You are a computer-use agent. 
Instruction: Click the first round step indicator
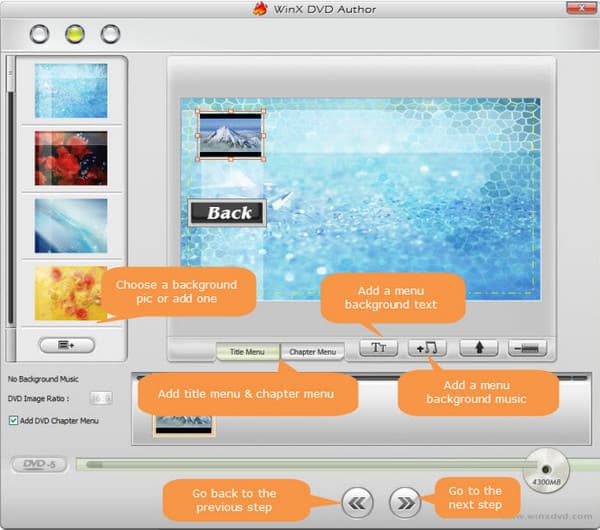click(x=40, y=35)
